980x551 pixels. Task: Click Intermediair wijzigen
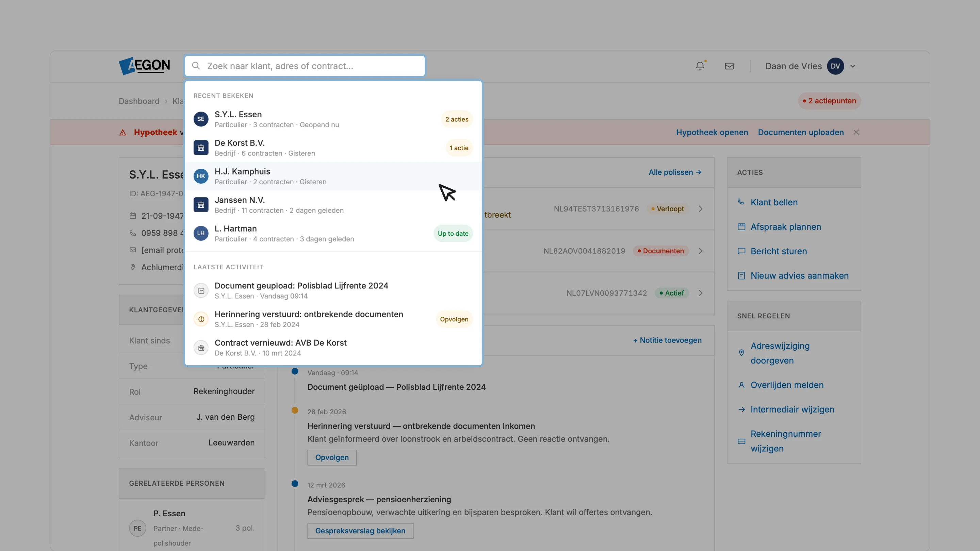pos(793,410)
